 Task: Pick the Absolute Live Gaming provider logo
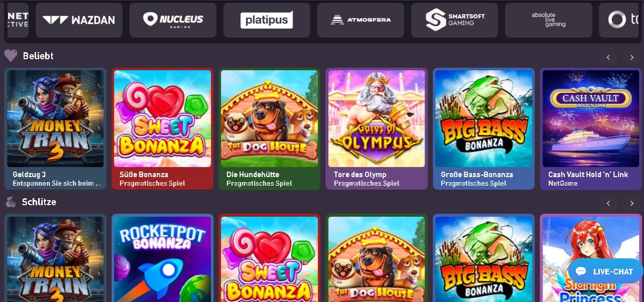click(x=548, y=20)
